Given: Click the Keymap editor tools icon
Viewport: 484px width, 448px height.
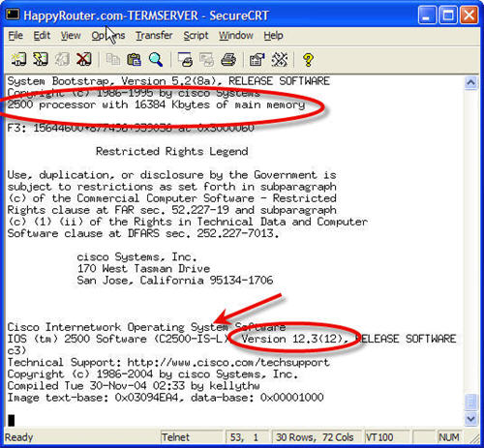Looking at the screenshot, I should (x=280, y=59).
